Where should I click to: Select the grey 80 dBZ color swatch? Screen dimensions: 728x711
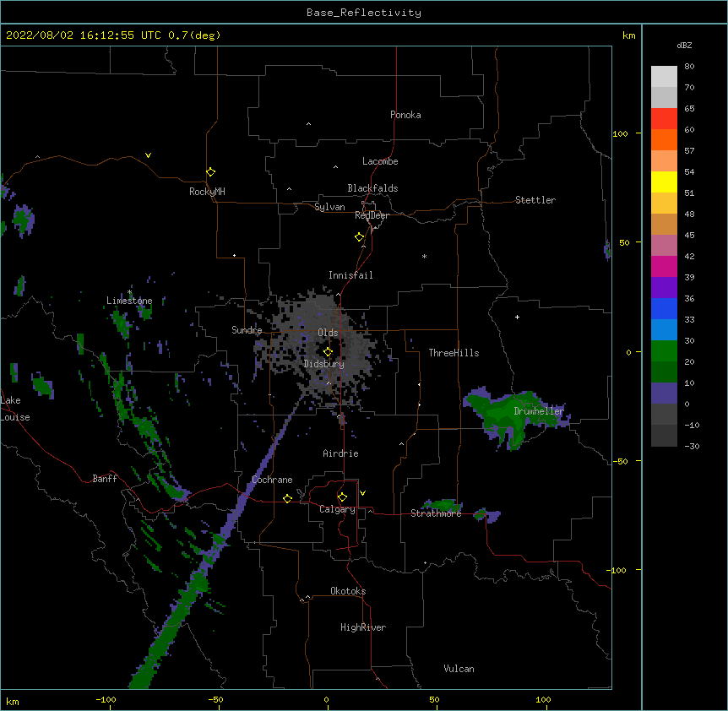(x=664, y=77)
